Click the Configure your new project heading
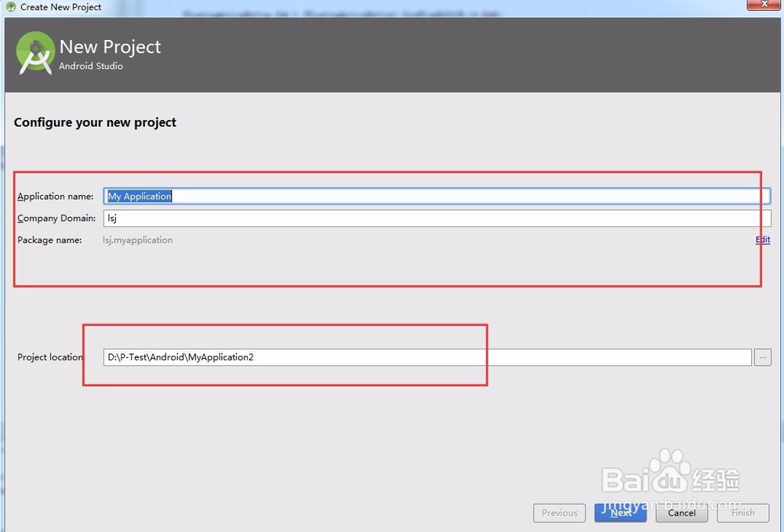This screenshot has width=784, height=532. [95, 123]
